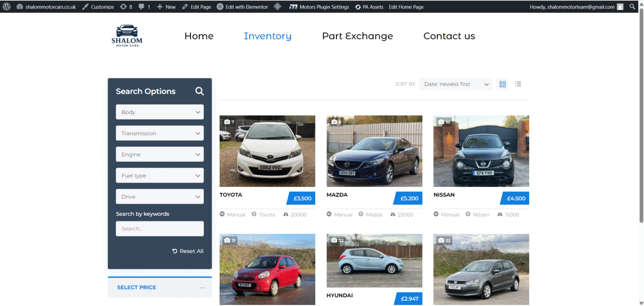
Task: Switch inventory to list view layout
Action: 518,84
